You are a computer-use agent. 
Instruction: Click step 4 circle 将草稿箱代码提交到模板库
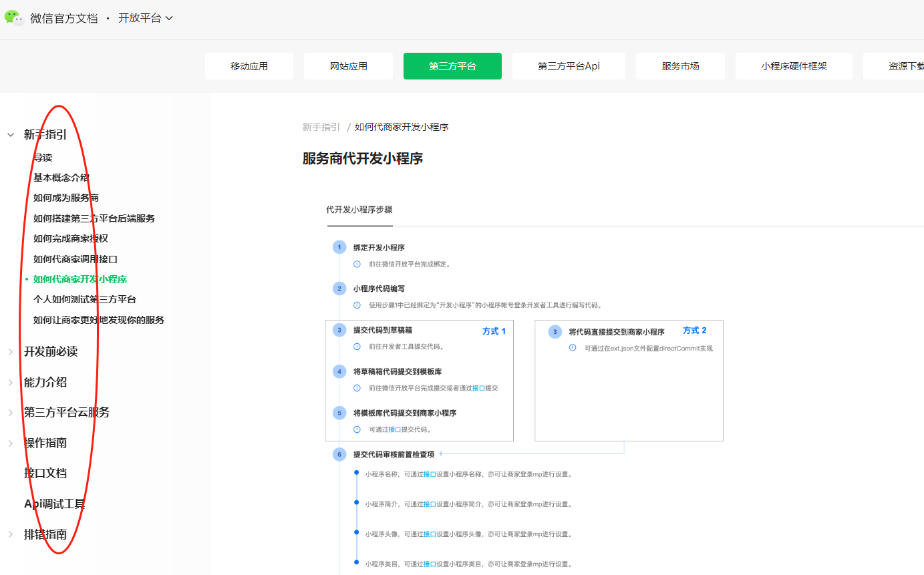click(339, 371)
